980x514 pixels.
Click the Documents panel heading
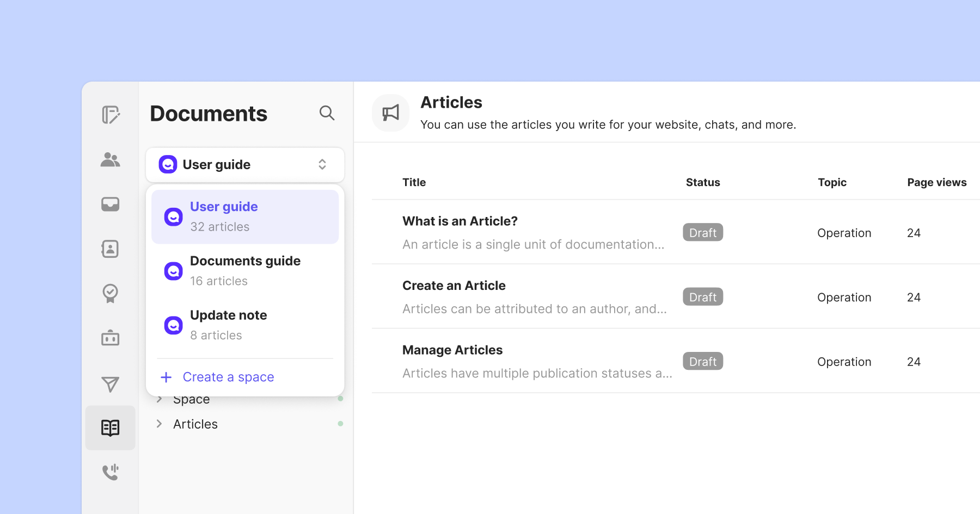click(209, 114)
